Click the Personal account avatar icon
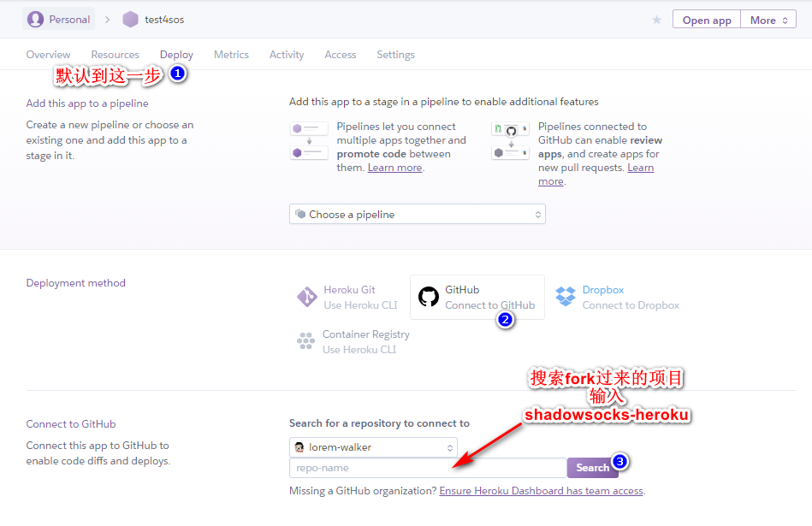This screenshot has width=812, height=526. pos(35,20)
